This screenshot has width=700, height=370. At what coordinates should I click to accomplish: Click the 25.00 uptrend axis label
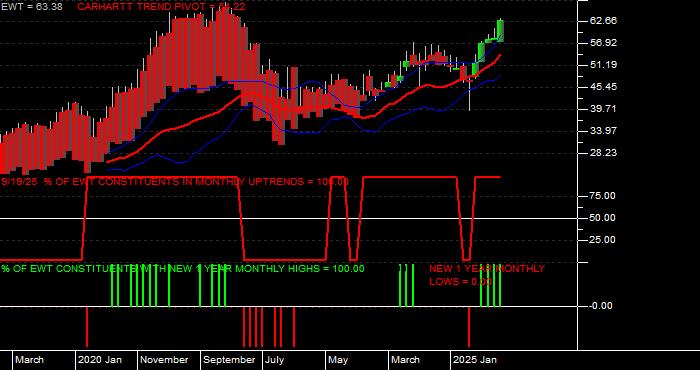[603, 240]
